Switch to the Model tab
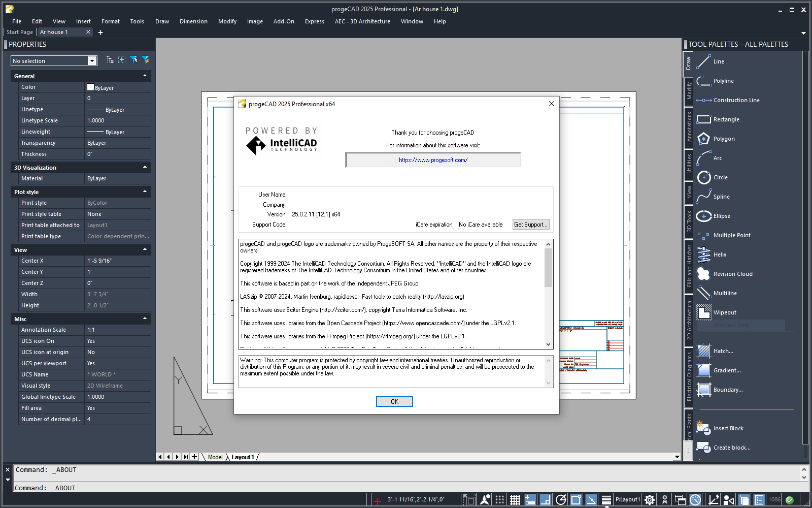 (215, 457)
